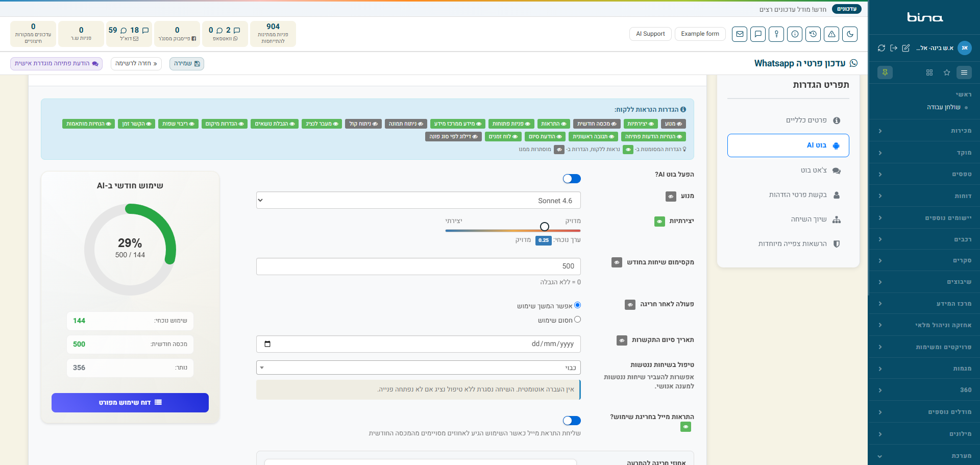Open the WhatsApp messages counter
Screen dimensions: 980x465
(x=225, y=34)
